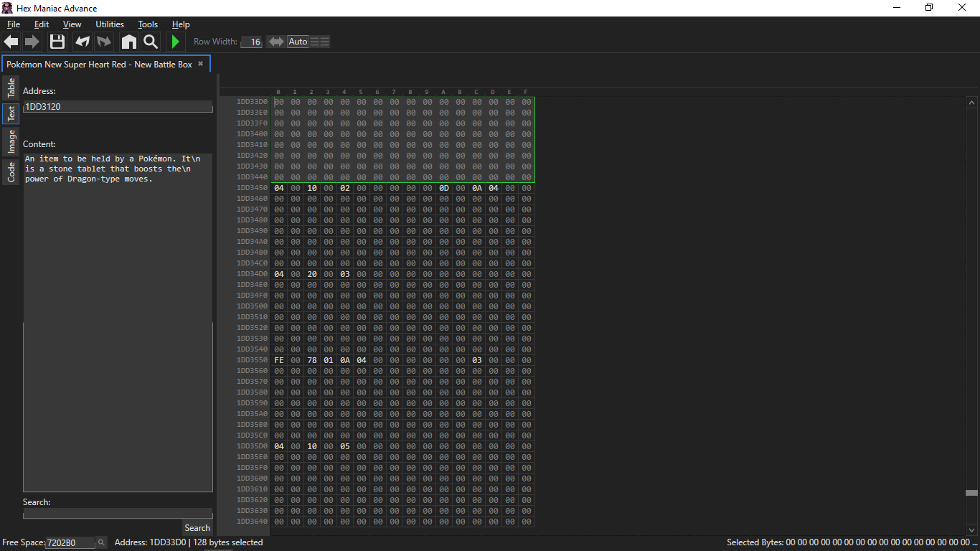The height and width of the screenshot is (551, 980).
Task: Open find with magnifying glass toolbar icon
Action: [151, 42]
